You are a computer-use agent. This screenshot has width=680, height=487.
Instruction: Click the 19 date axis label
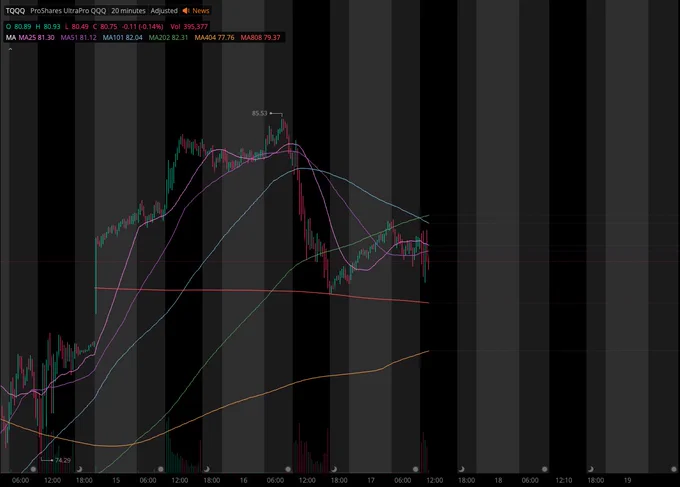(627, 480)
